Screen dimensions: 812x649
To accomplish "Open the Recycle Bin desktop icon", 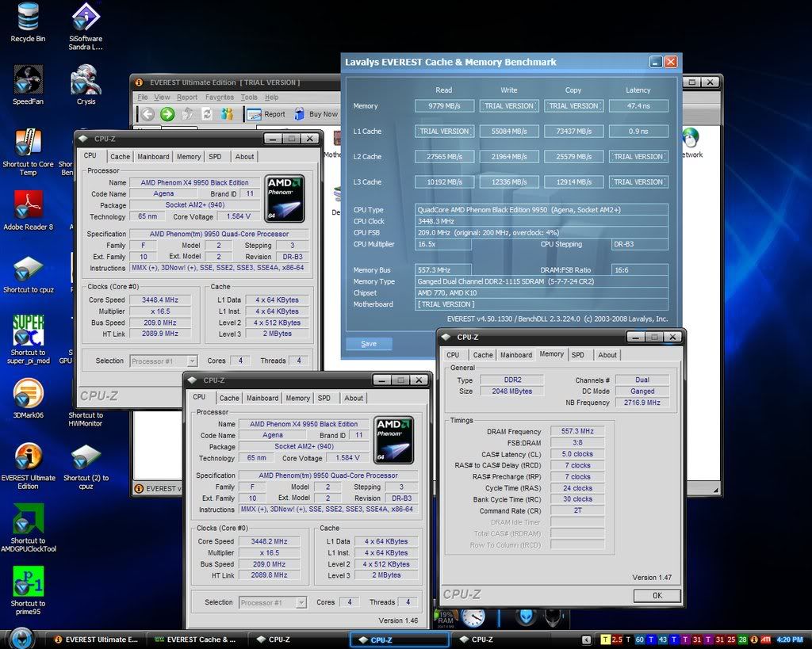I will coord(28,23).
